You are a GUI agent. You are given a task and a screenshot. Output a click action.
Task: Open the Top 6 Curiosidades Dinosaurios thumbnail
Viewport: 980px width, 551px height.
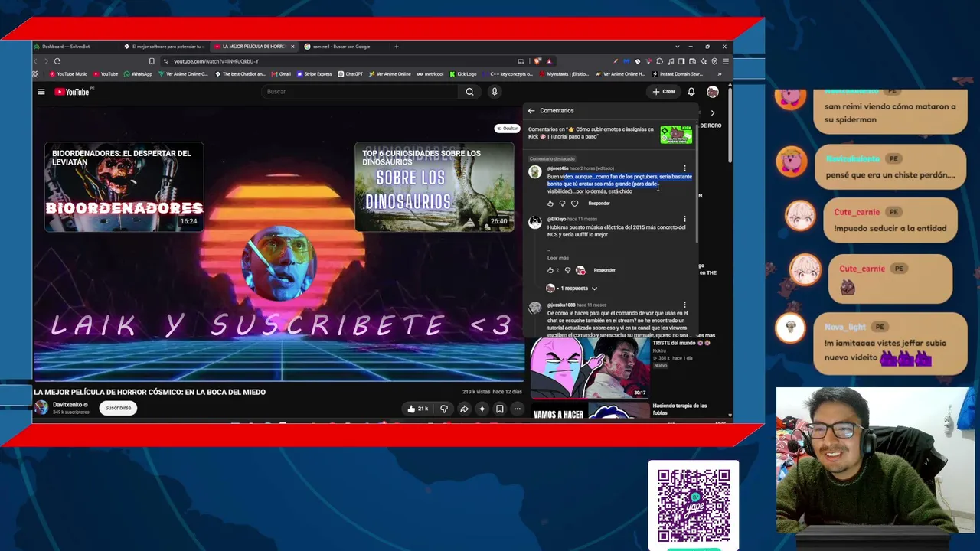(x=434, y=187)
